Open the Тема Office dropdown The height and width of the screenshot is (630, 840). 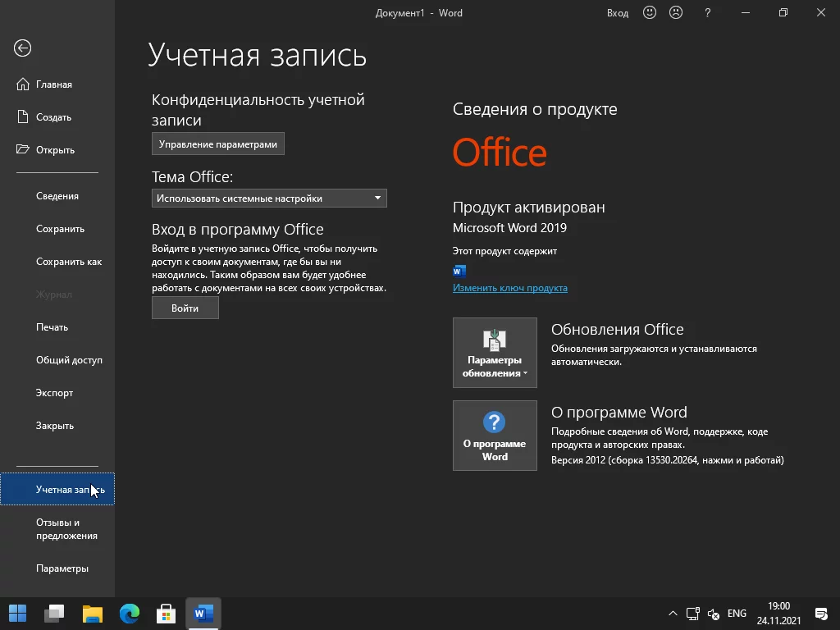coord(269,199)
